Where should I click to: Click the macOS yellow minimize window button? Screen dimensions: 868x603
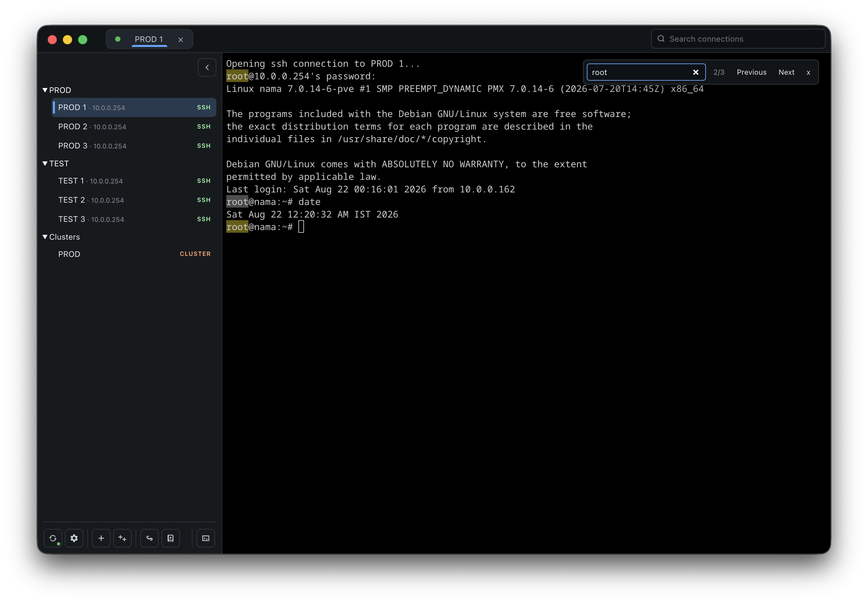pos(67,40)
